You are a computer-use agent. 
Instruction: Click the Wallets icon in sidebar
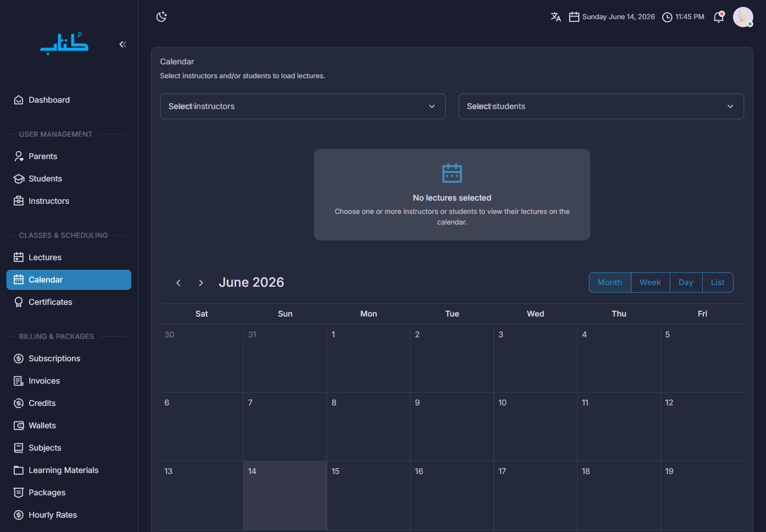point(19,426)
